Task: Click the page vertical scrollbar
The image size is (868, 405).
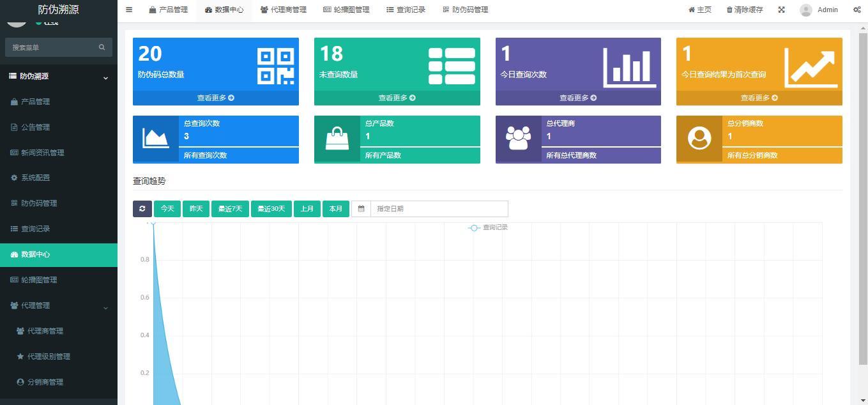Action: coord(864,198)
